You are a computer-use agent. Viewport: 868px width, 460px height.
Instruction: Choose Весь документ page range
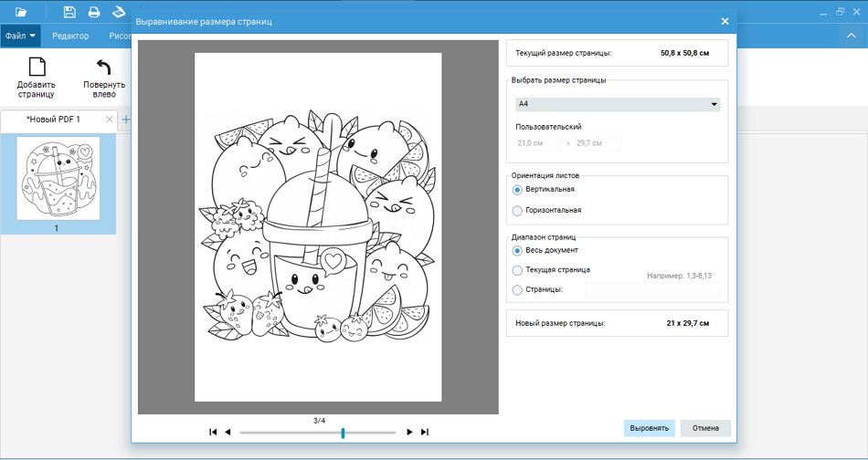point(517,251)
